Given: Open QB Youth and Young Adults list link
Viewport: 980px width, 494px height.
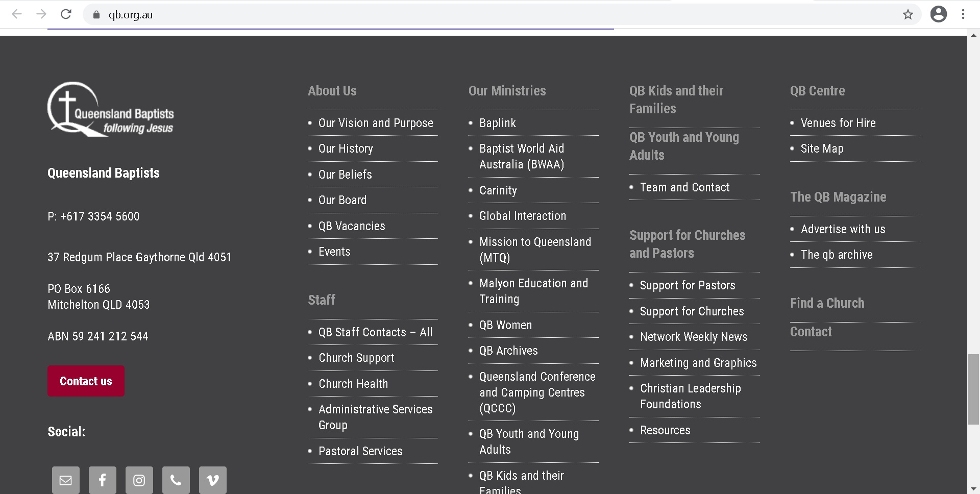Looking at the screenshot, I should (529, 441).
